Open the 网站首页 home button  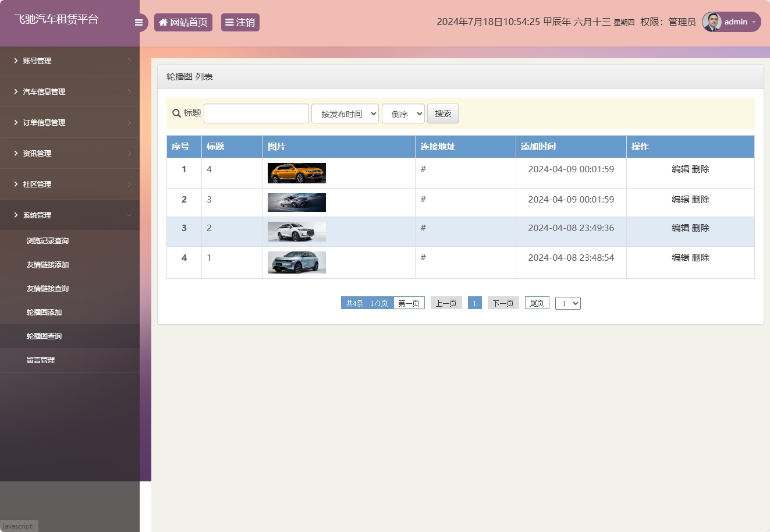pyautogui.click(x=183, y=23)
